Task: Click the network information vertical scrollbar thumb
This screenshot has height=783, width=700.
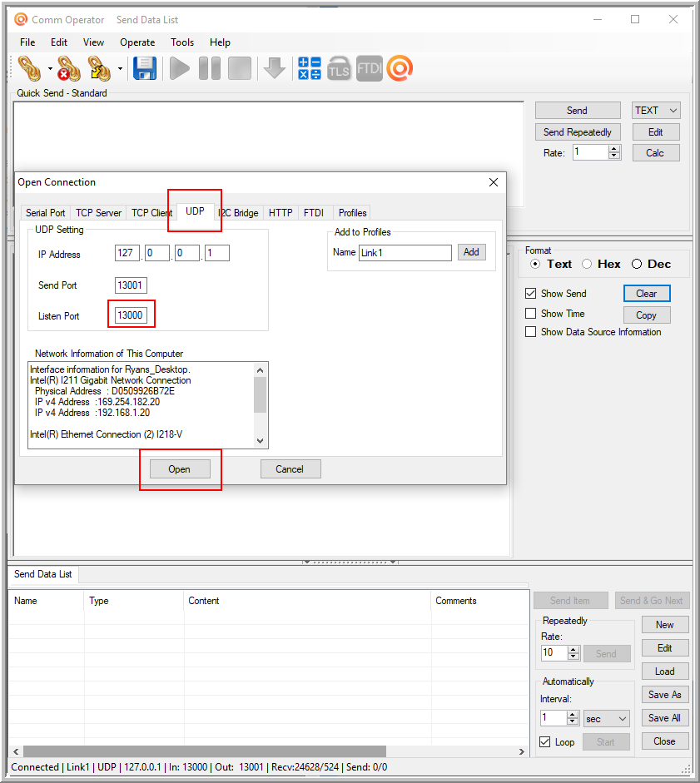Action: (261, 394)
